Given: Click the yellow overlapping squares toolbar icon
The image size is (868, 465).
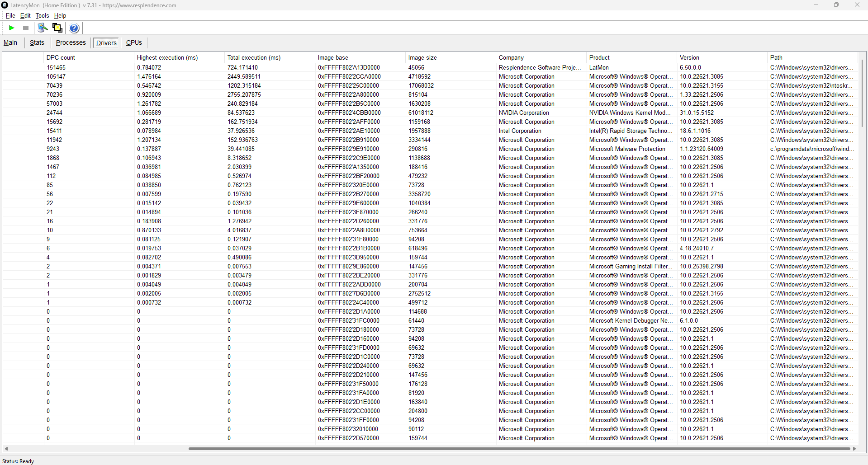Looking at the screenshot, I should pyautogui.click(x=57, y=28).
